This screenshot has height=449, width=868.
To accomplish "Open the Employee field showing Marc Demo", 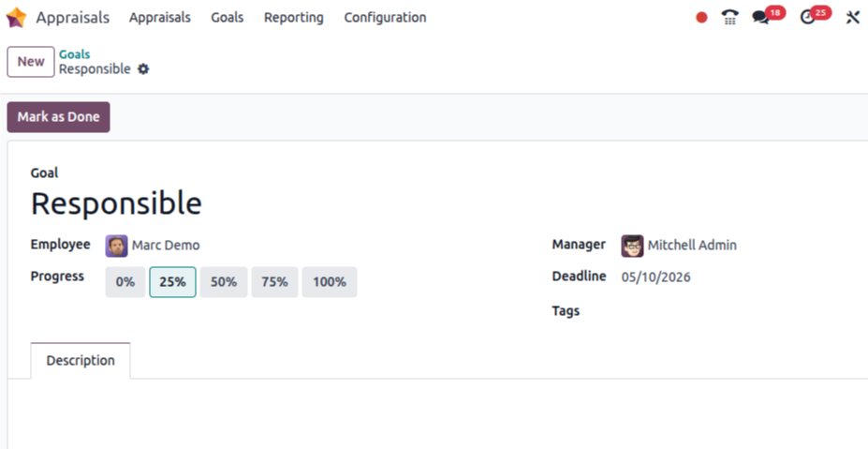I will tap(166, 246).
